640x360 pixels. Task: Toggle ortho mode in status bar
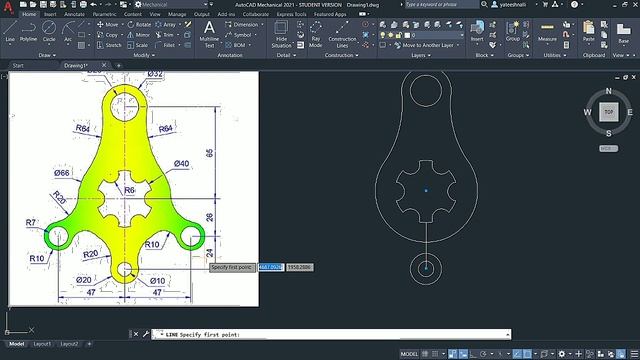click(x=473, y=354)
